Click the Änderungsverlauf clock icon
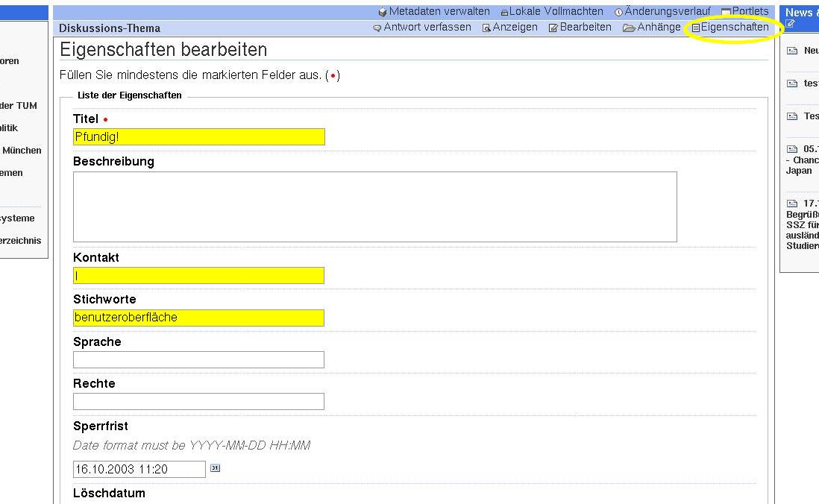This screenshot has width=819, height=504. click(618, 13)
